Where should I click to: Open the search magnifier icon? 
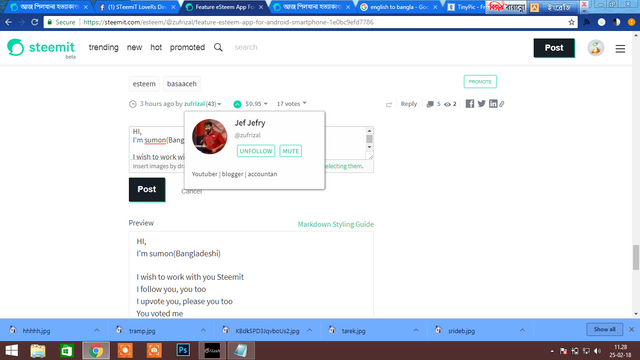pyautogui.click(x=218, y=47)
